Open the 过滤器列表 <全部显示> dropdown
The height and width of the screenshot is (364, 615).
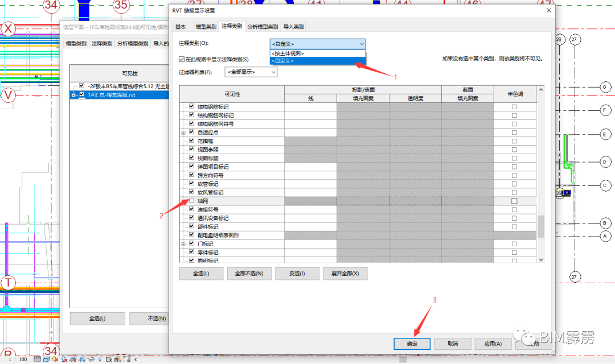251,72
